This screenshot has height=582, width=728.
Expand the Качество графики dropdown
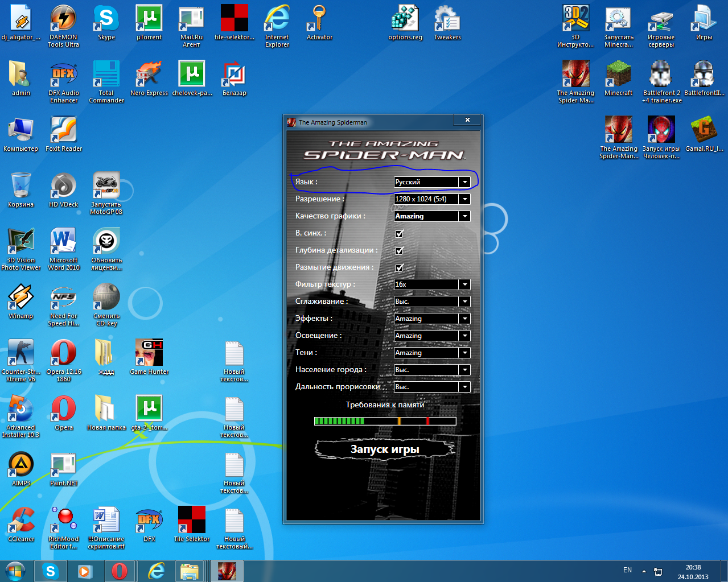pos(464,216)
